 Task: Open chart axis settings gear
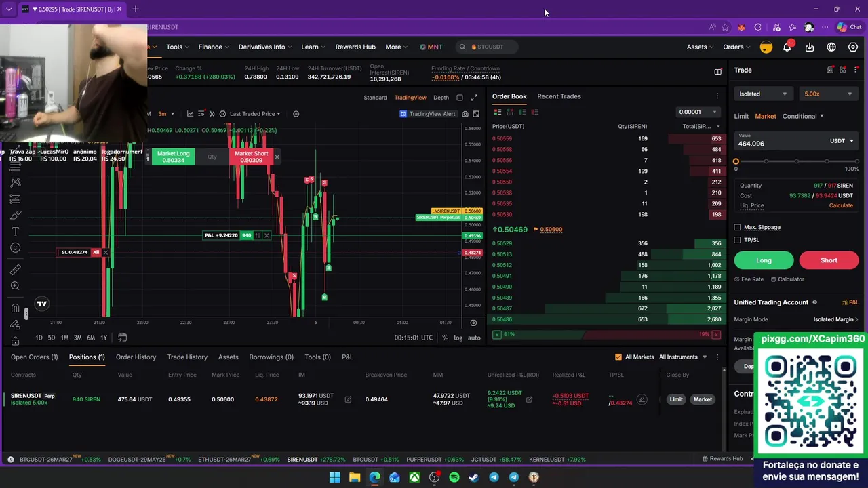pyautogui.click(x=473, y=323)
